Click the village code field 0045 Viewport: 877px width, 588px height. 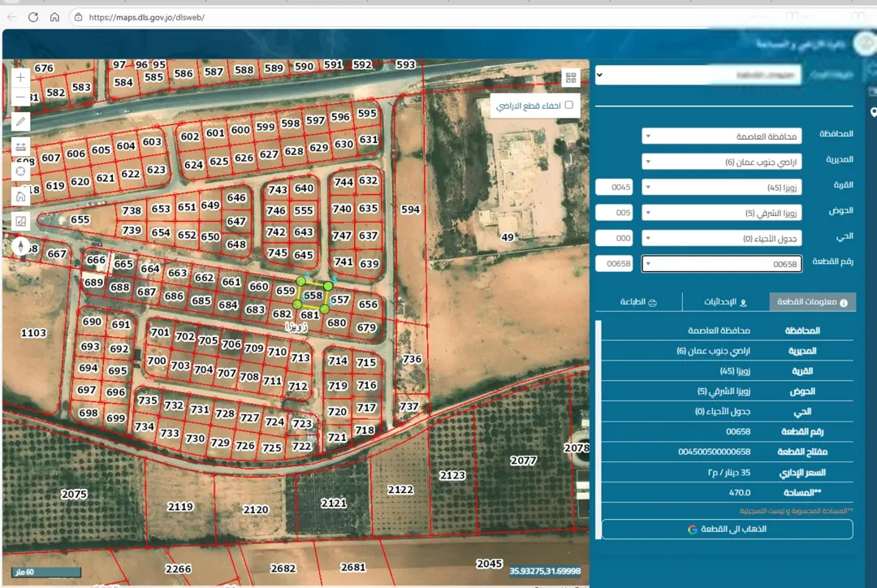point(614,187)
